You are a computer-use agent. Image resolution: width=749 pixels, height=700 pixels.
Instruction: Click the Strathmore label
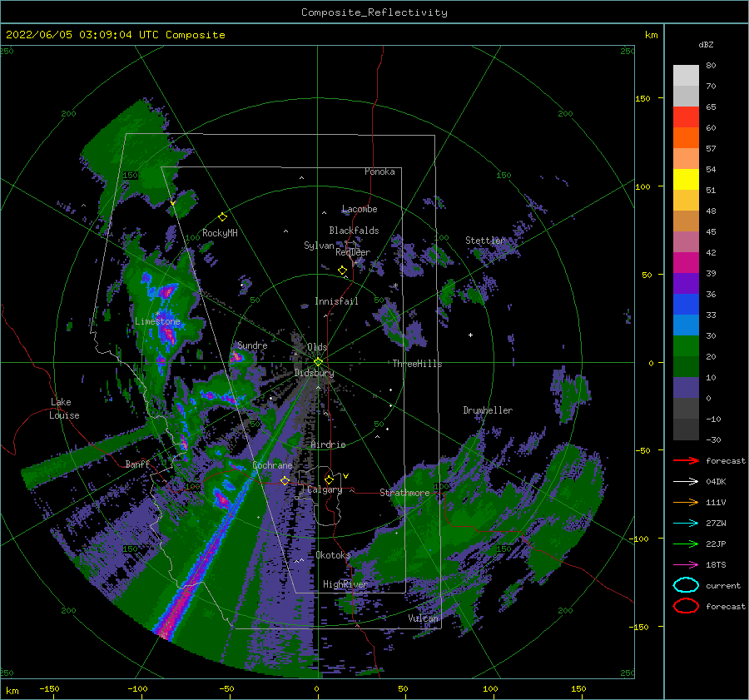404,493
